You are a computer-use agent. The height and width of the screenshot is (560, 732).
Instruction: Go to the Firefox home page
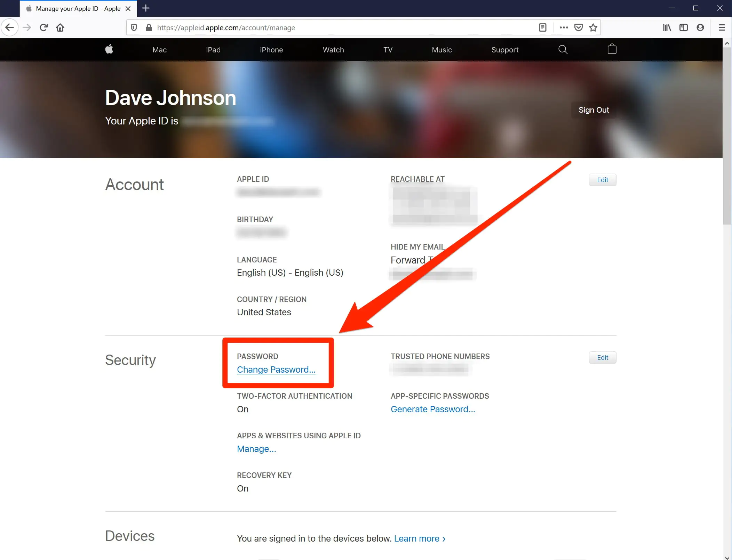60,27
